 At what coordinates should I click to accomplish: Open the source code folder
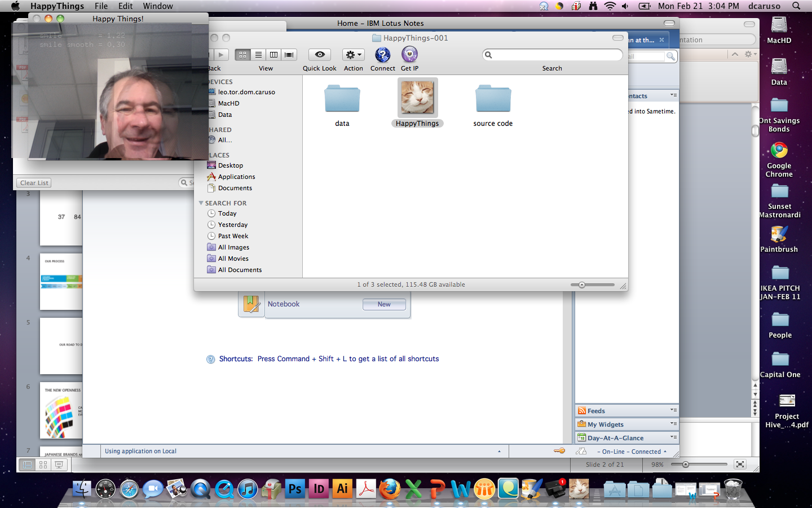(x=493, y=99)
